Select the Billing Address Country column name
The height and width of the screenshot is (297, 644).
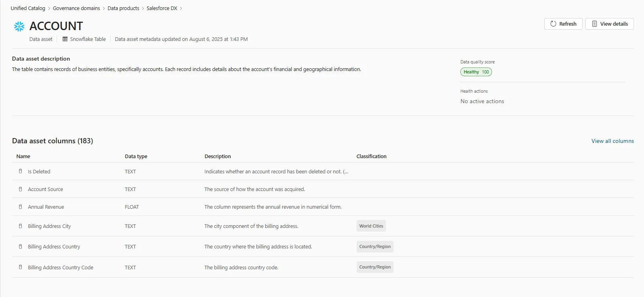tap(54, 246)
